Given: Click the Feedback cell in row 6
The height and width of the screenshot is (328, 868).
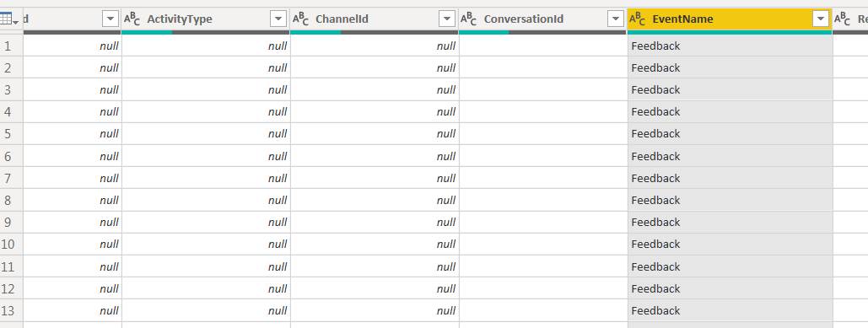Looking at the screenshot, I should (730, 156).
